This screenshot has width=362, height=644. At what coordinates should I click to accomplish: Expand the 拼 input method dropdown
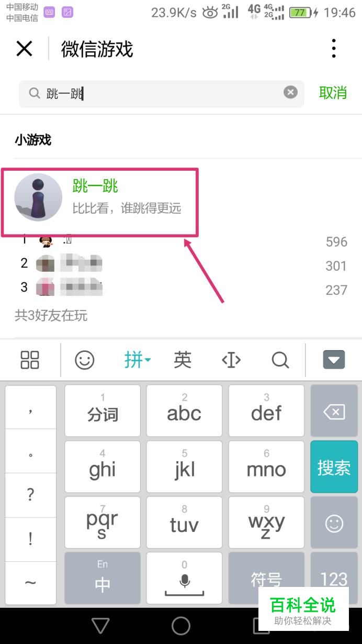(138, 360)
